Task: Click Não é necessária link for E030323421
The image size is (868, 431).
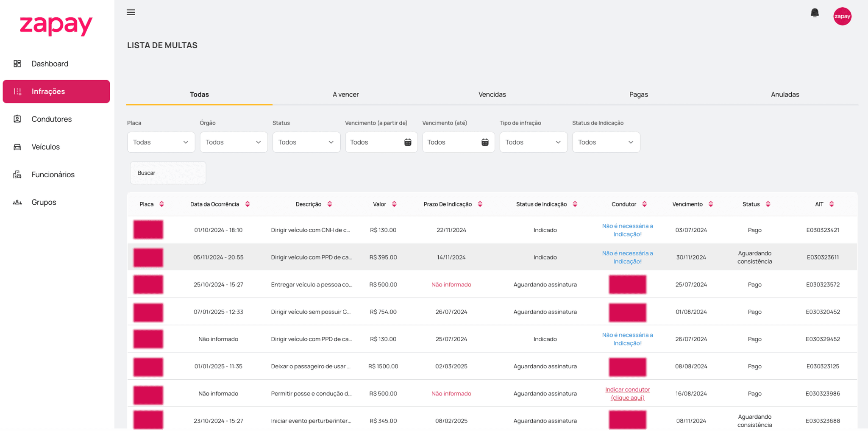Action: click(627, 230)
